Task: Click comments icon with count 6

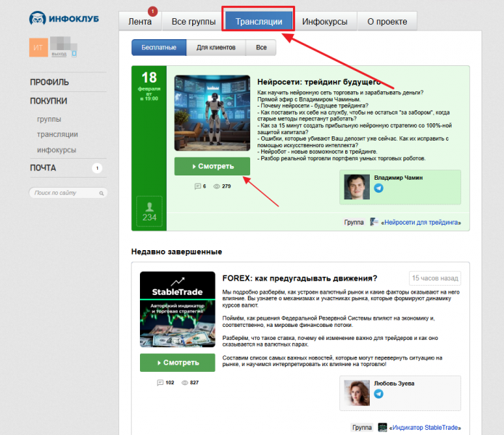Action: click(x=197, y=186)
